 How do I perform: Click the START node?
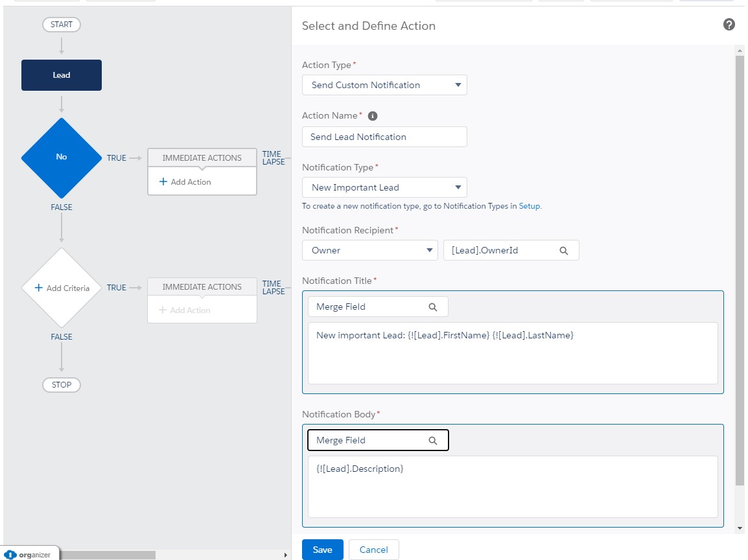click(x=62, y=25)
